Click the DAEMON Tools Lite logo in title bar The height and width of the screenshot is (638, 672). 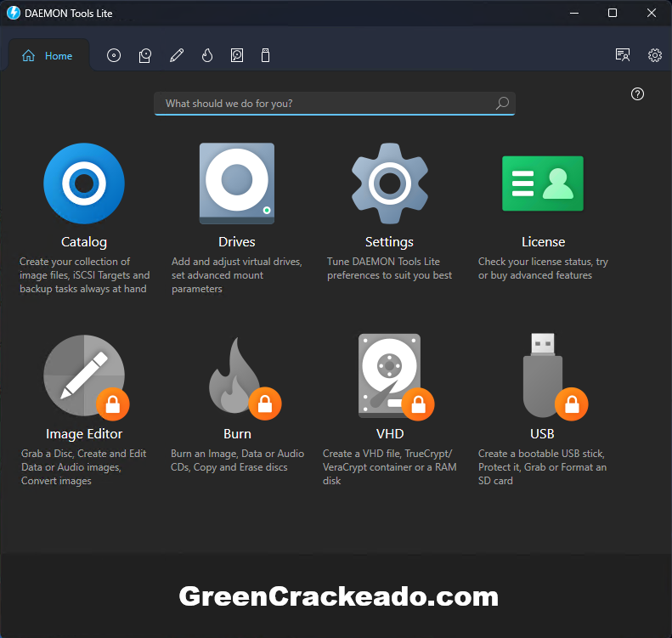pos(14,13)
